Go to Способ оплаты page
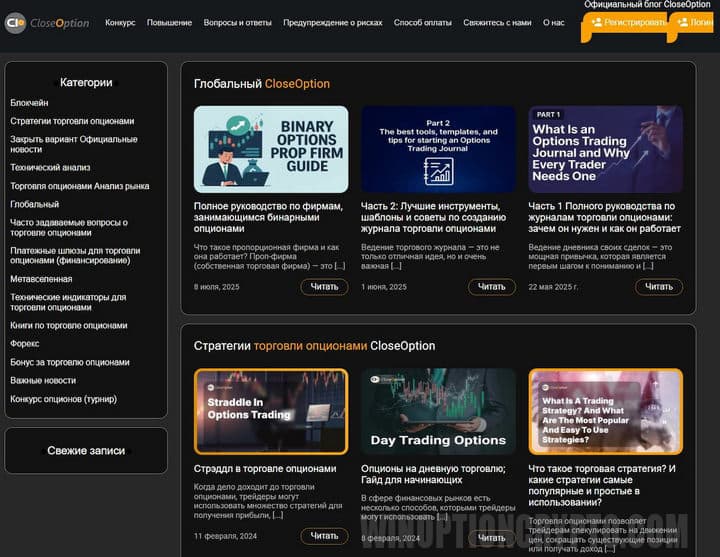The height and width of the screenshot is (557, 720). click(422, 23)
